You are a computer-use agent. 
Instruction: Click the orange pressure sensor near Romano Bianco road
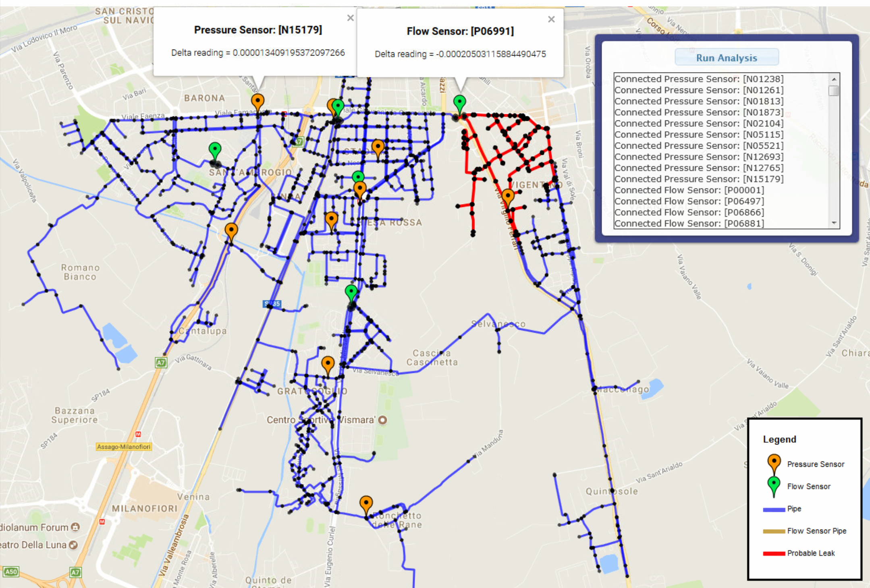click(231, 230)
